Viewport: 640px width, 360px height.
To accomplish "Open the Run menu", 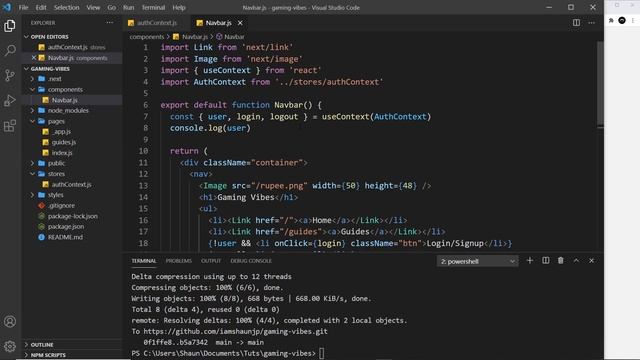I will 129,7.
